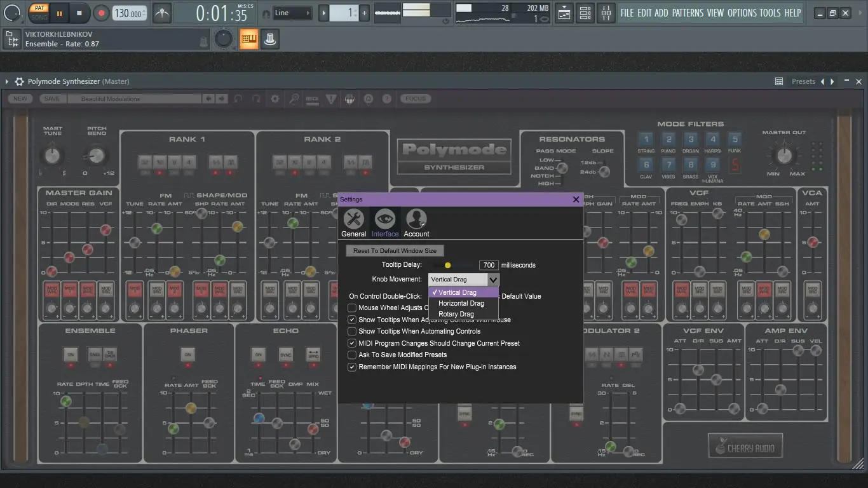
Task: Expand the plugin menu arrow left of Polymode title
Action: pyautogui.click(x=7, y=81)
